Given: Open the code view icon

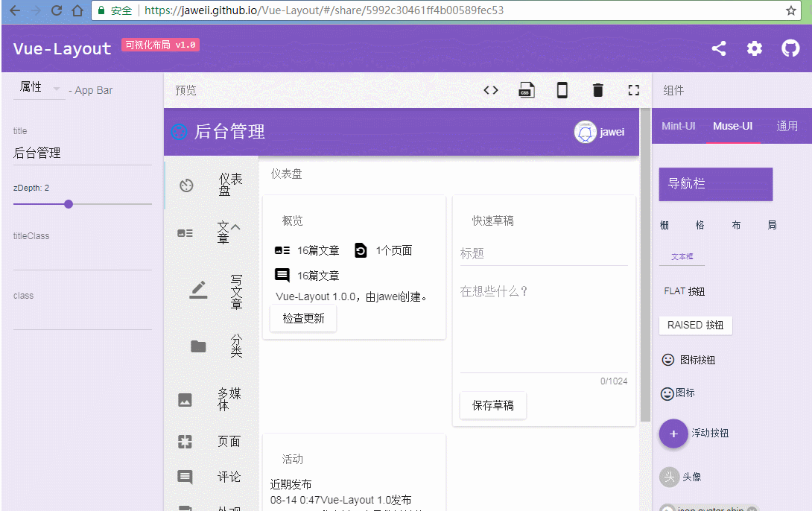Looking at the screenshot, I should [490, 89].
